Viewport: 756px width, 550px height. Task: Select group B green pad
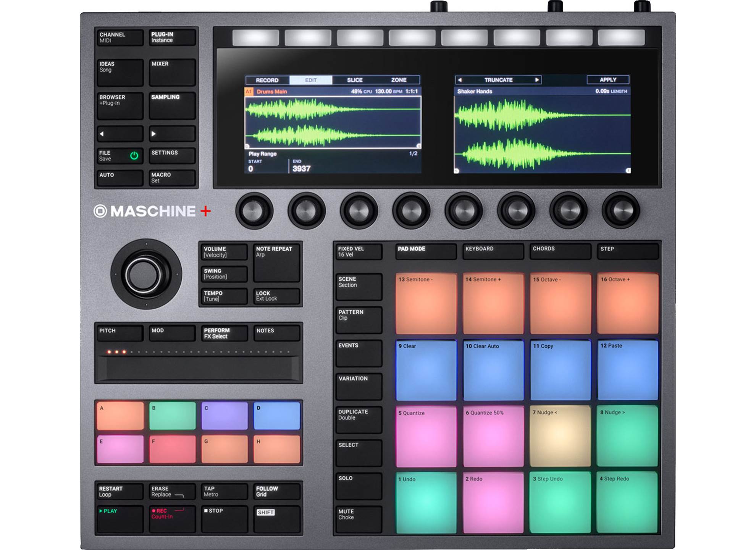(172, 416)
